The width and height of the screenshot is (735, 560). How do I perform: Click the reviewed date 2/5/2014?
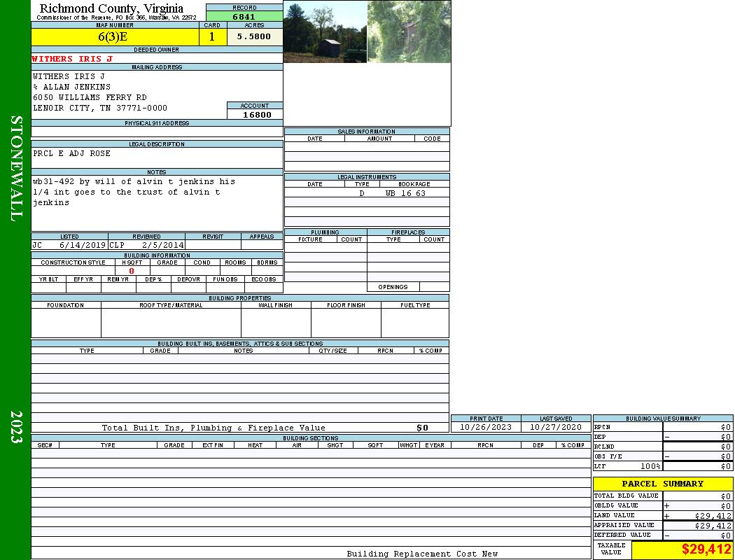click(x=162, y=246)
